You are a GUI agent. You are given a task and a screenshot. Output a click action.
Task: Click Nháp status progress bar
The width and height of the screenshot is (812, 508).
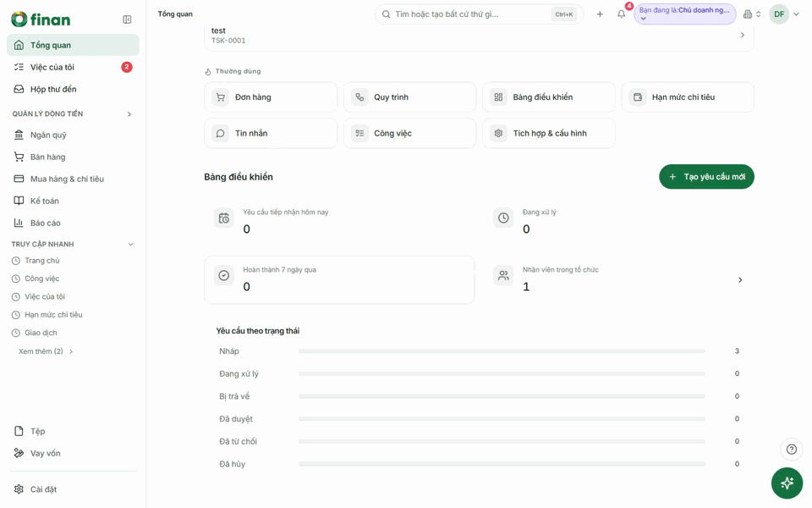[x=502, y=351]
